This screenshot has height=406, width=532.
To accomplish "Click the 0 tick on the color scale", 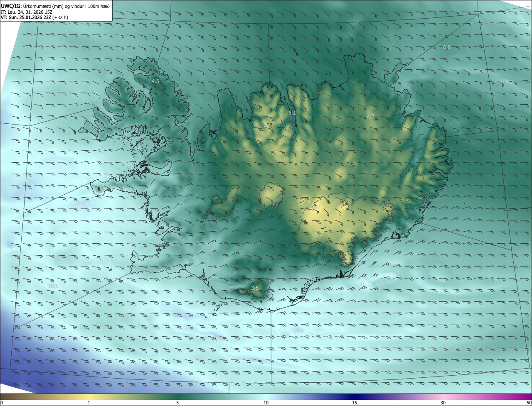I will tap(2, 403).
